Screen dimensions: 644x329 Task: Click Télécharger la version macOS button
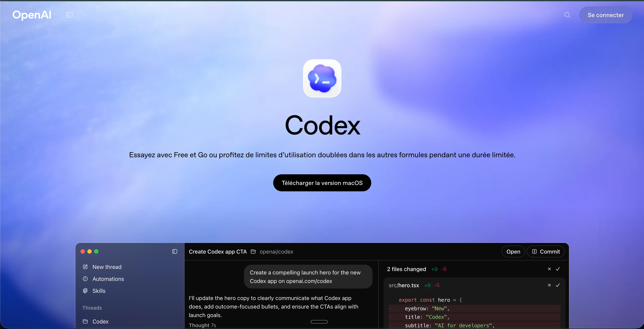point(322,183)
